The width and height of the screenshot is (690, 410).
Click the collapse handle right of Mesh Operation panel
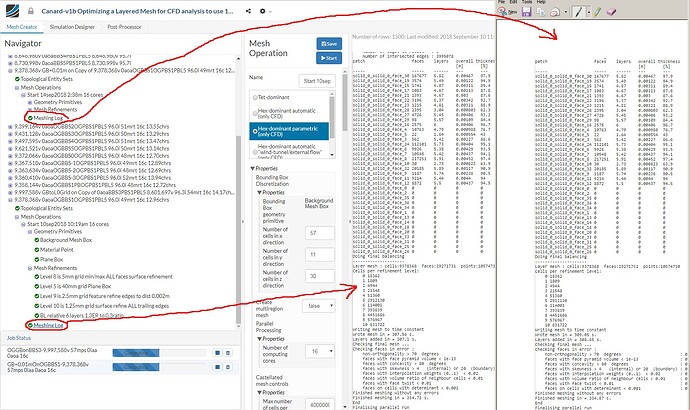[350, 222]
